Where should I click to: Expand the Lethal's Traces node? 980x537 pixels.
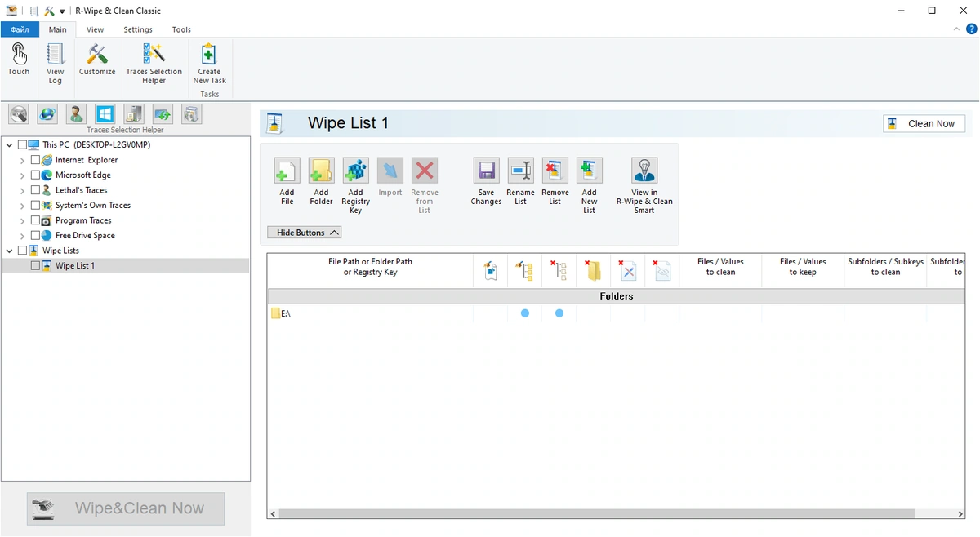tap(22, 190)
